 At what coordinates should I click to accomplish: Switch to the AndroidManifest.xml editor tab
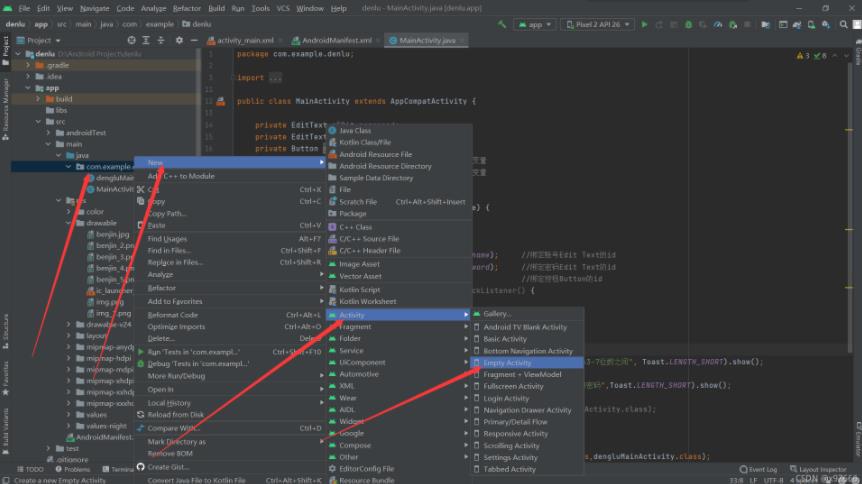pos(337,40)
